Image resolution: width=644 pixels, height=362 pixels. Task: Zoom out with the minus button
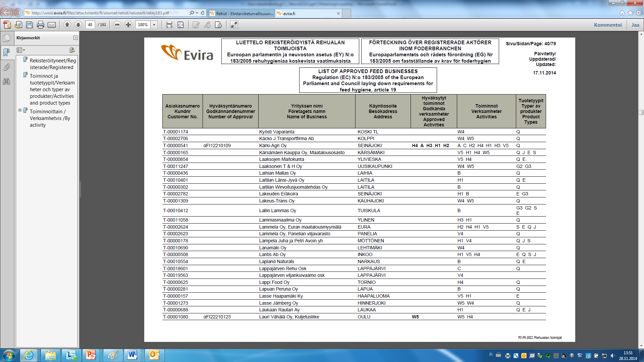tap(117, 25)
